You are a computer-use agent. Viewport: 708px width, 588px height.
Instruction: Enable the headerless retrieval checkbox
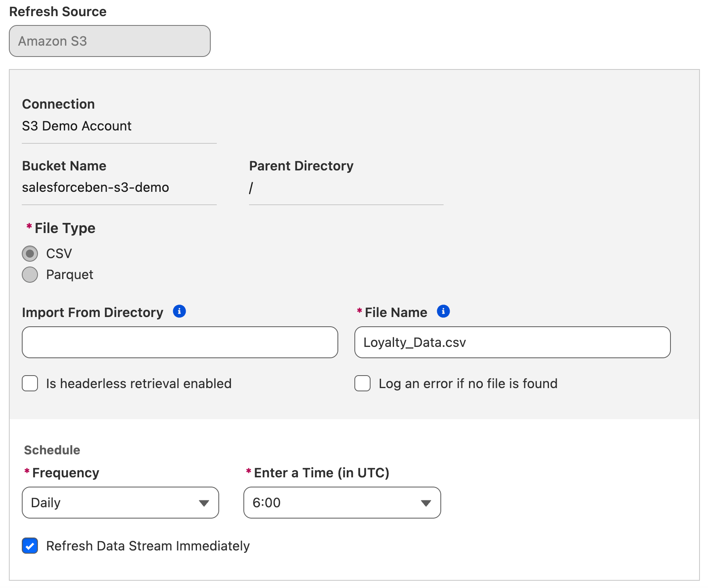point(30,383)
